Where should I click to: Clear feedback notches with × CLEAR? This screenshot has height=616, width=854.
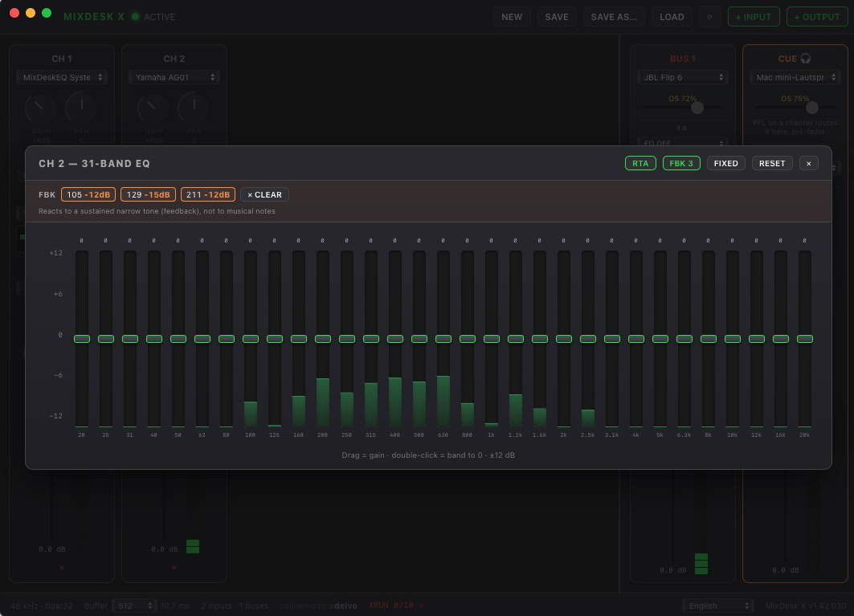tap(264, 194)
